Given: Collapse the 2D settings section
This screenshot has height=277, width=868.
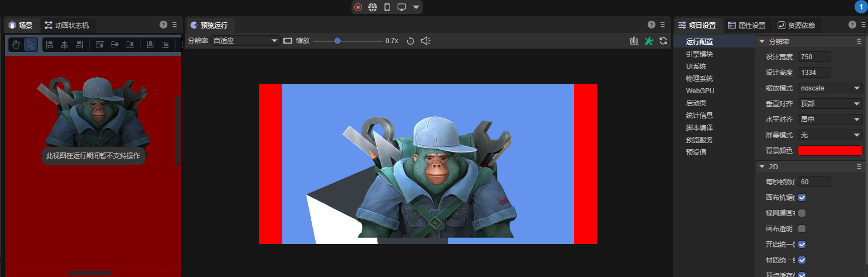Looking at the screenshot, I should click(762, 166).
